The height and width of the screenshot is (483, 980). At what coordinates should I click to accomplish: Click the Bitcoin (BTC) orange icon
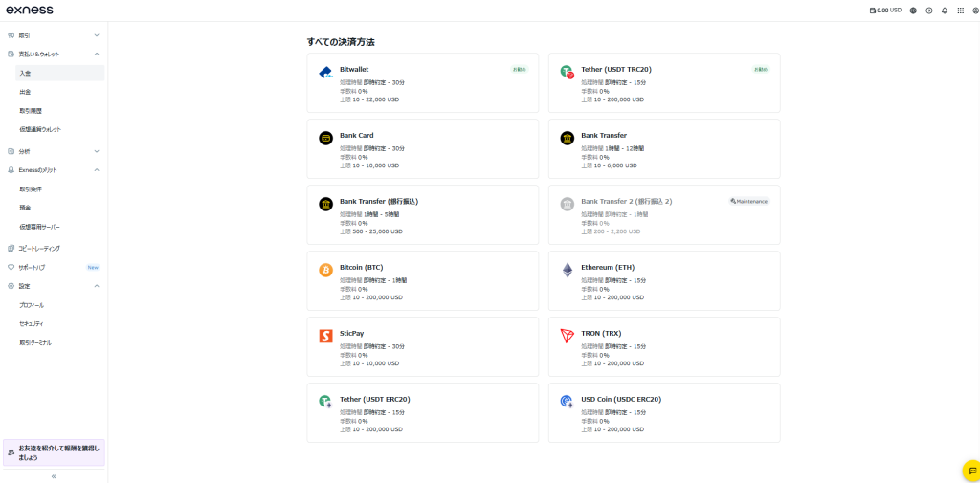[x=325, y=270]
